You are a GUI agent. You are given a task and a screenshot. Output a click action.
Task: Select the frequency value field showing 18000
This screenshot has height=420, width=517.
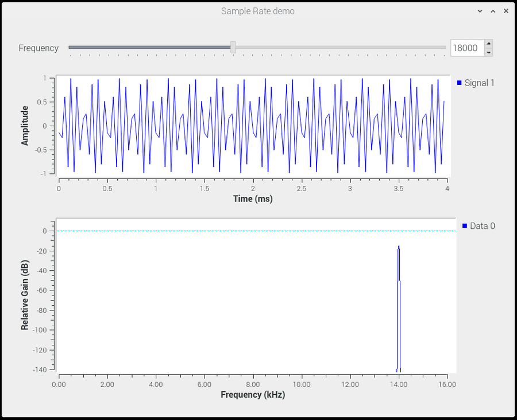pos(466,48)
